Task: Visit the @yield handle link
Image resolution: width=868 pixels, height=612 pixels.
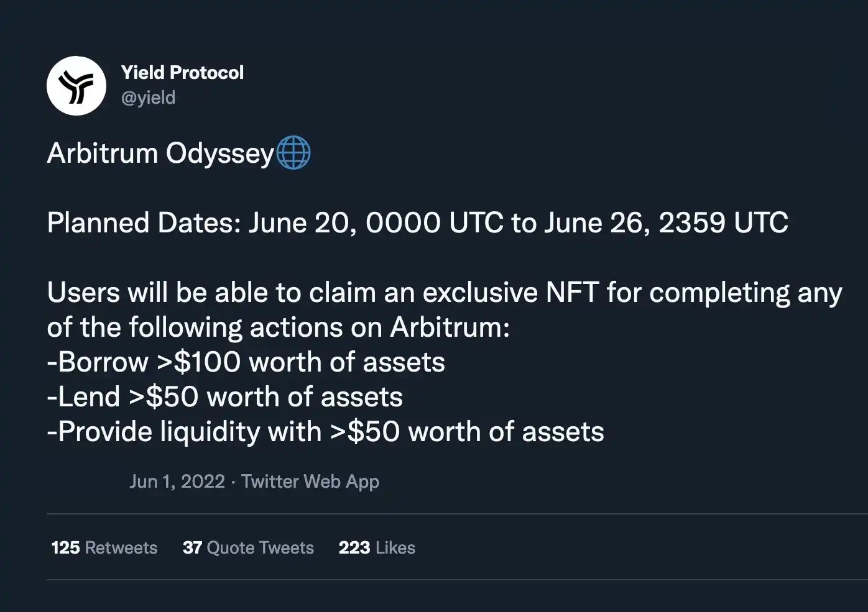Action: point(148,98)
